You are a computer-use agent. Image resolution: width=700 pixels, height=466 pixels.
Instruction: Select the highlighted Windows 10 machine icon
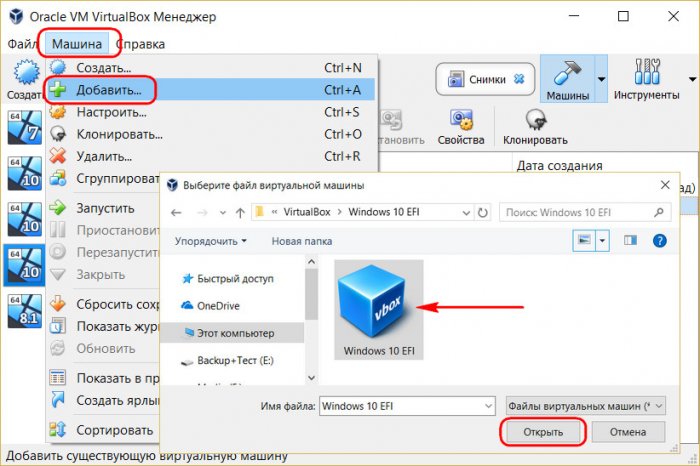pyautogui.click(x=25, y=265)
